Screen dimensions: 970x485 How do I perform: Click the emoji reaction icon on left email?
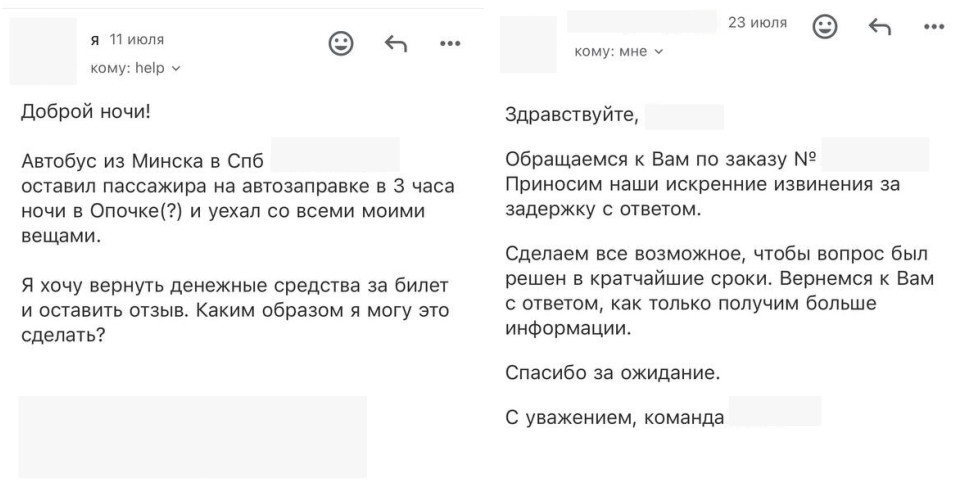pyautogui.click(x=340, y=44)
